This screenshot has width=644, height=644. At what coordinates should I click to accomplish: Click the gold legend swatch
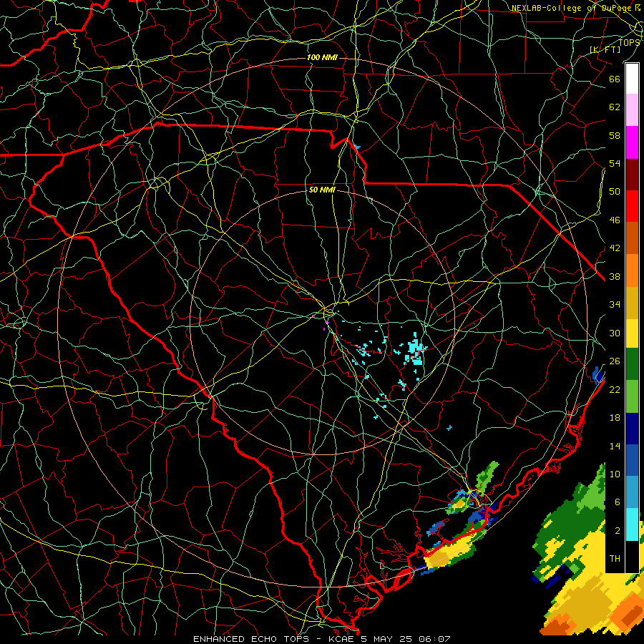pos(632,302)
